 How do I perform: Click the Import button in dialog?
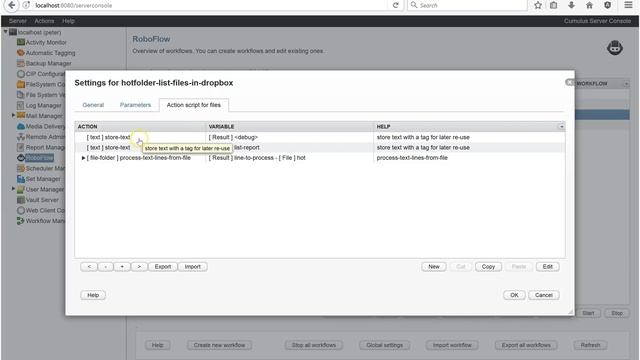[x=192, y=267]
